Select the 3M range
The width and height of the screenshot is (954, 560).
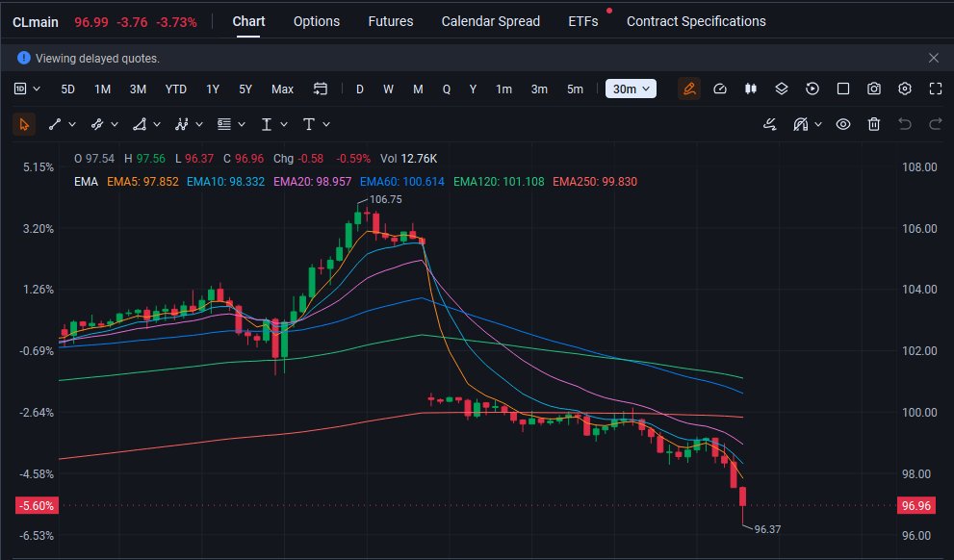tap(138, 89)
